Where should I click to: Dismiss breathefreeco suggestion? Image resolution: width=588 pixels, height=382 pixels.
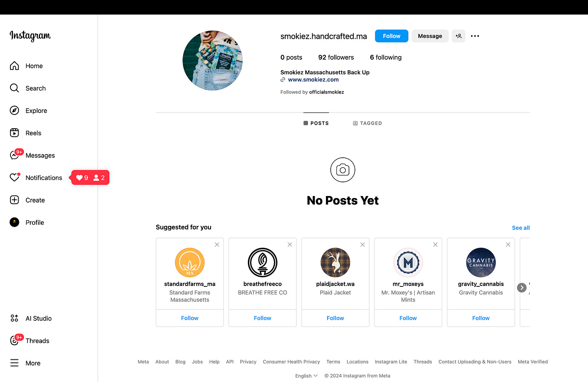[290, 244]
